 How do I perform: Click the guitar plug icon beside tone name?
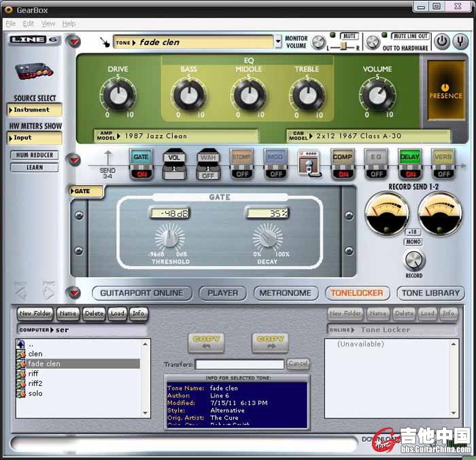pos(105,42)
